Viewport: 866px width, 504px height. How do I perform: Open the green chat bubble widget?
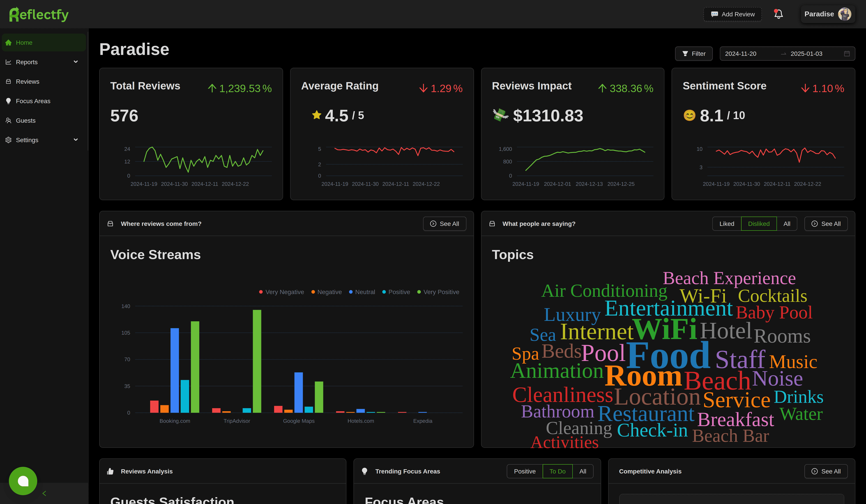(23, 481)
